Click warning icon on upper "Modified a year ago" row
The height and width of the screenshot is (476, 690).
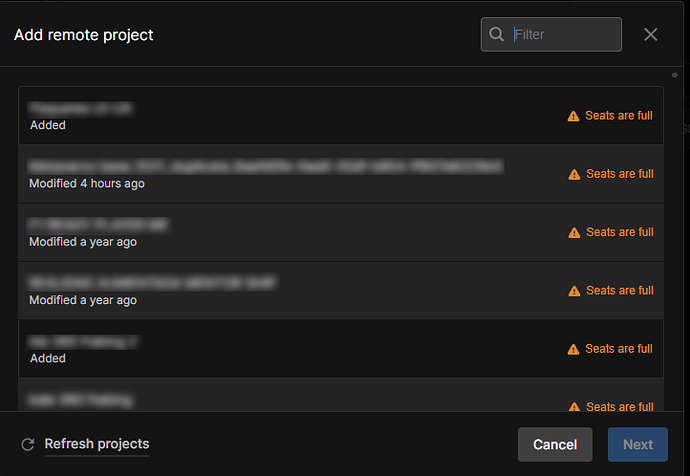pyautogui.click(x=574, y=232)
